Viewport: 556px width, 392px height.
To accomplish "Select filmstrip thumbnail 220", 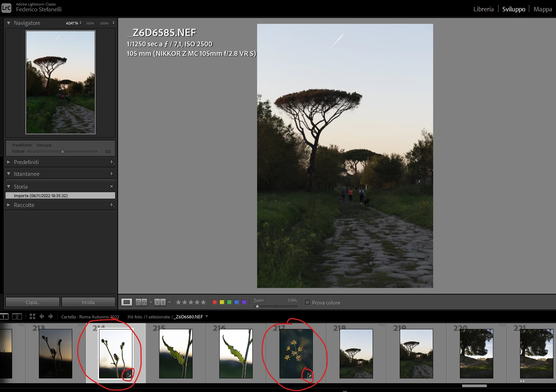I will [x=476, y=354].
